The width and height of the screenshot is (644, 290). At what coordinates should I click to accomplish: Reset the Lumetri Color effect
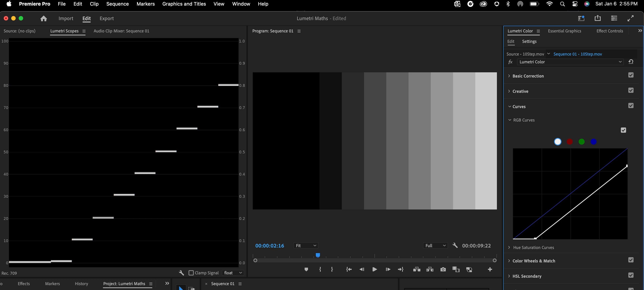coord(631,62)
